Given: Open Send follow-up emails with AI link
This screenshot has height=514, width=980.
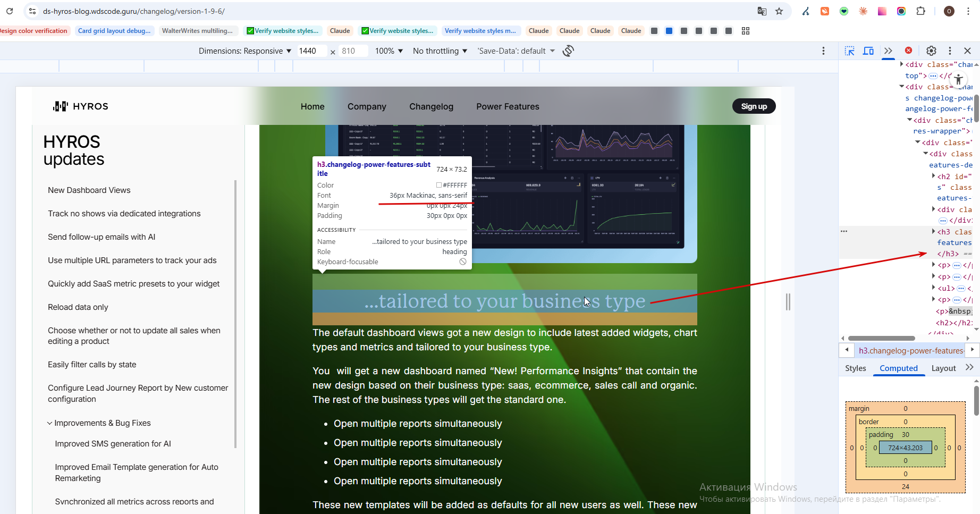Looking at the screenshot, I should [102, 237].
